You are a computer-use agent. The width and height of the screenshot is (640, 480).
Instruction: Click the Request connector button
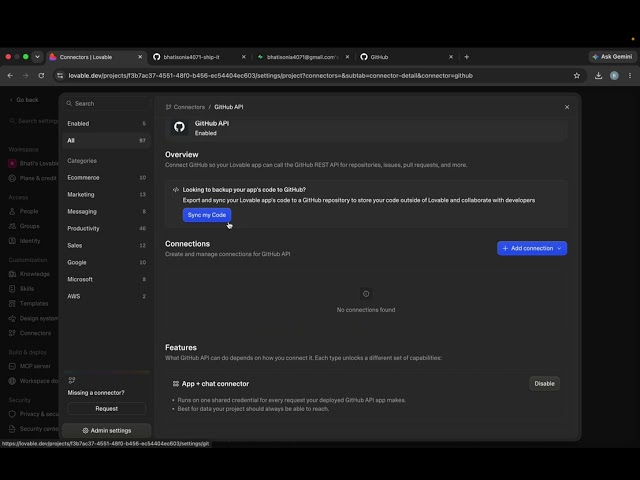[x=107, y=409]
